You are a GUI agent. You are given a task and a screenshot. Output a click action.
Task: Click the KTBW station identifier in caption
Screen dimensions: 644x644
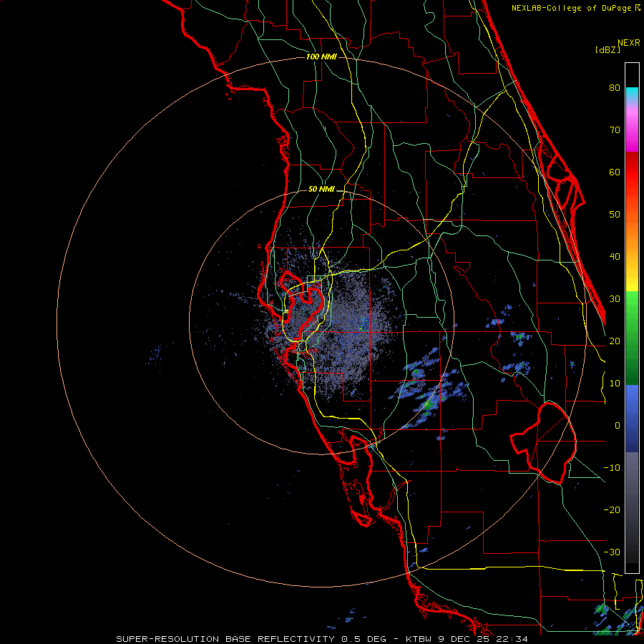click(420, 639)
